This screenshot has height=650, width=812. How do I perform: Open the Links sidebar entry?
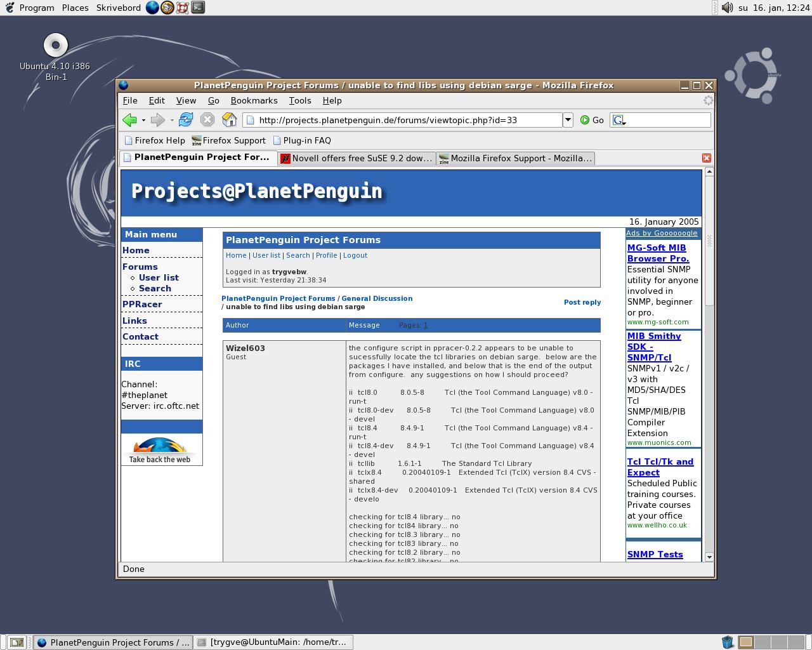point(134,321)
